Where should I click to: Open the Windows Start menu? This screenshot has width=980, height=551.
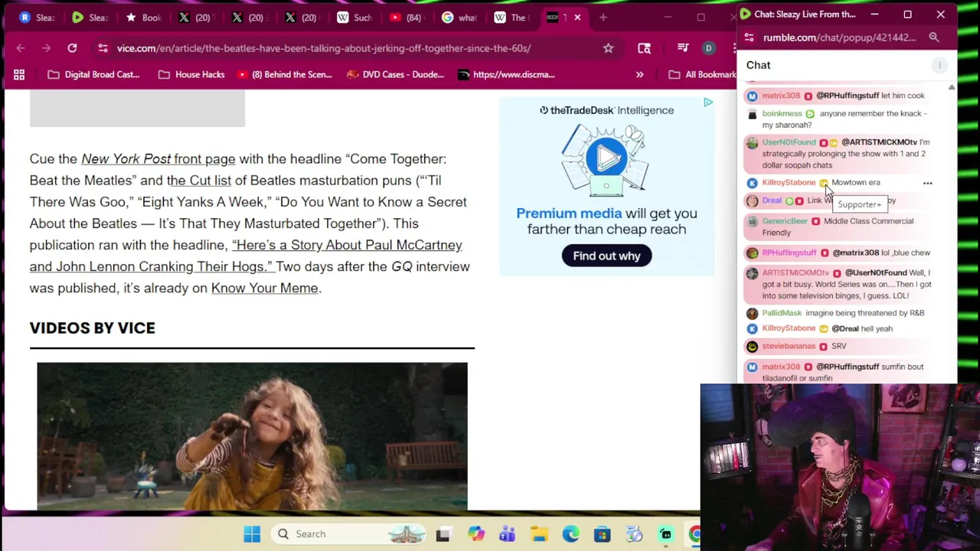[x=252, y=533]
